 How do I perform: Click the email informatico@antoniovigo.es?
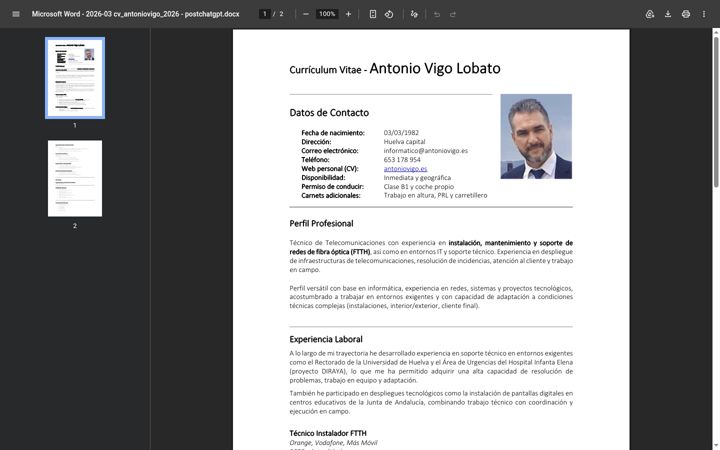[426, 151]
